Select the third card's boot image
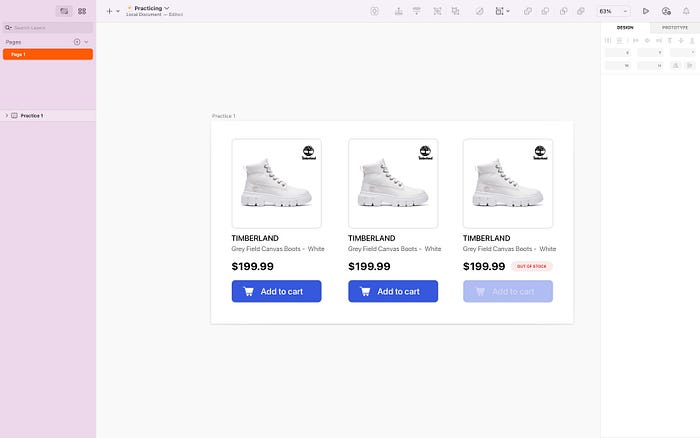The image size is (700, 438). click(508, 184)
